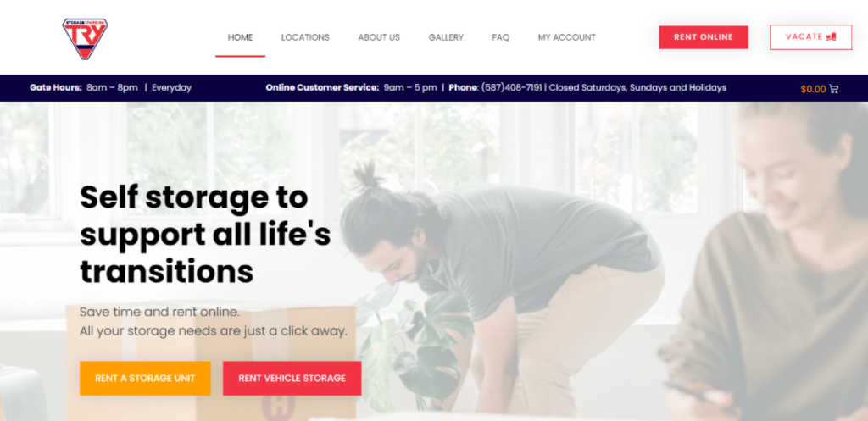
Task: Click the 'Self storage to support' headline
Action: click(205, 235)
